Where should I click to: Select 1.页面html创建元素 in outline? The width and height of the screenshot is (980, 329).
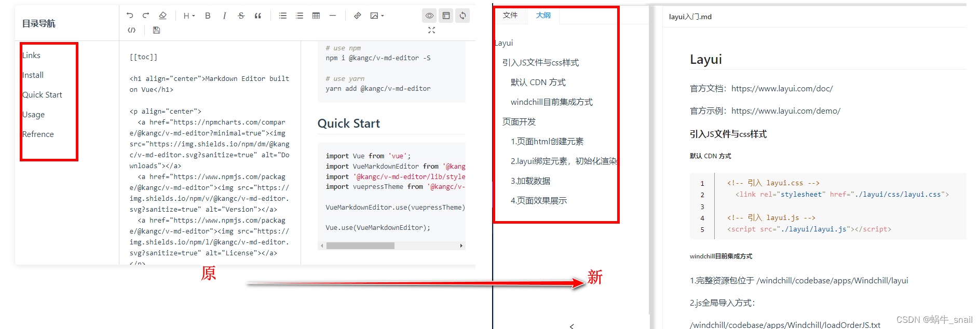(x=547, y=141)
